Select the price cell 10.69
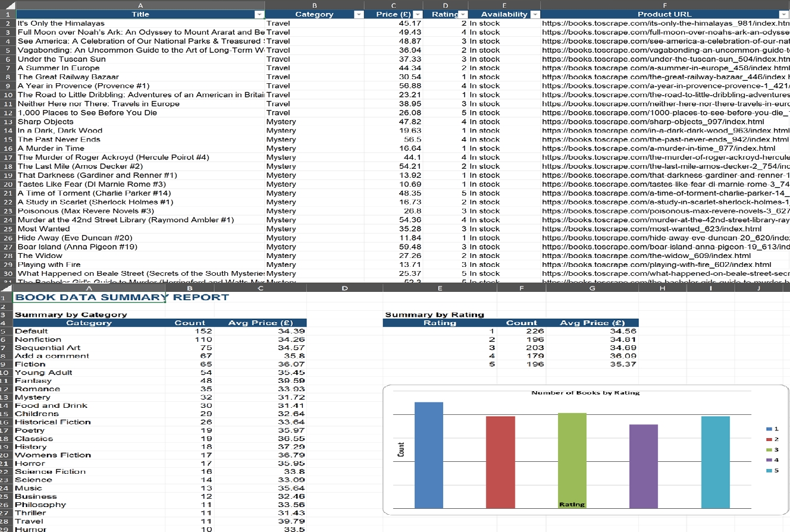Viewport: 790px width, 532px height. tap(394, 184)
